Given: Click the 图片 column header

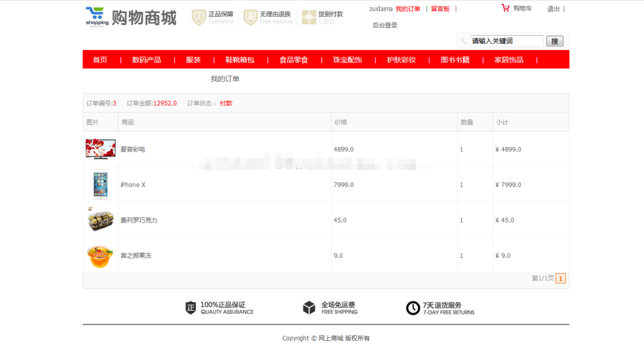Looking at the screenshot, I should [x=92, y=122].
